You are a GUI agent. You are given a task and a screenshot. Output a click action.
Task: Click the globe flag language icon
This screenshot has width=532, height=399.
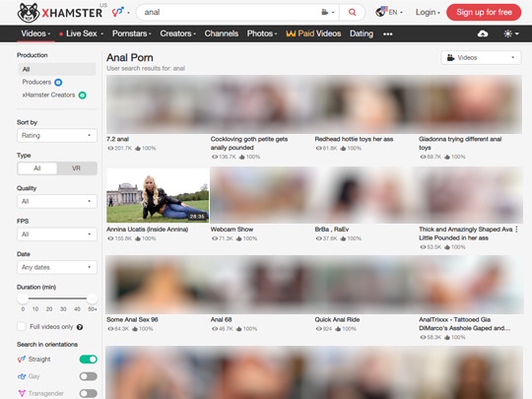pos(381,12)
